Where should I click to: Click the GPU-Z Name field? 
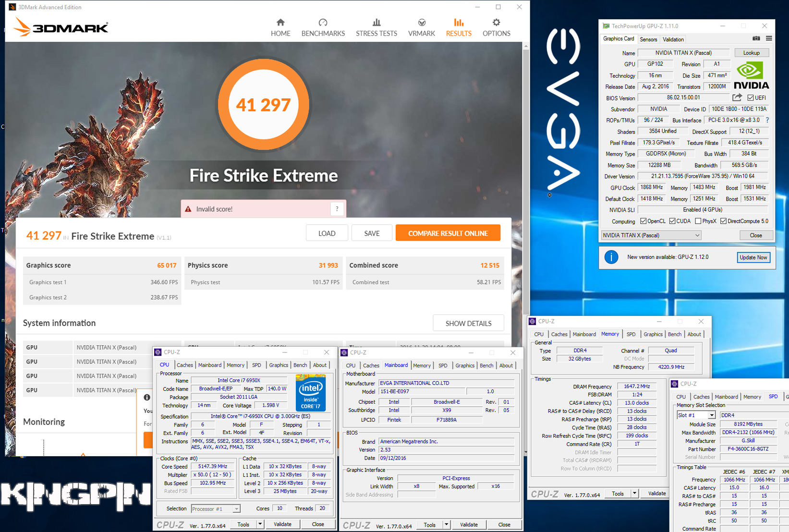(683, 53)
